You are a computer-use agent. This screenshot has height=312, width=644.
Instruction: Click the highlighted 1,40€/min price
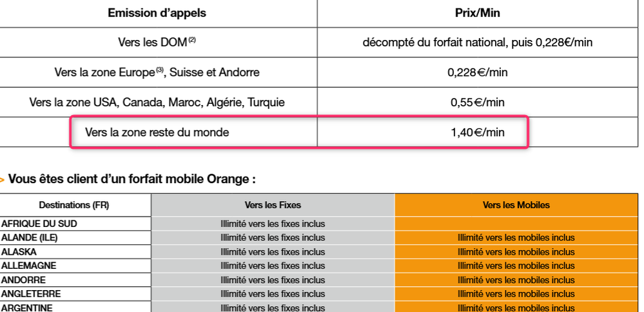point(477,132)
